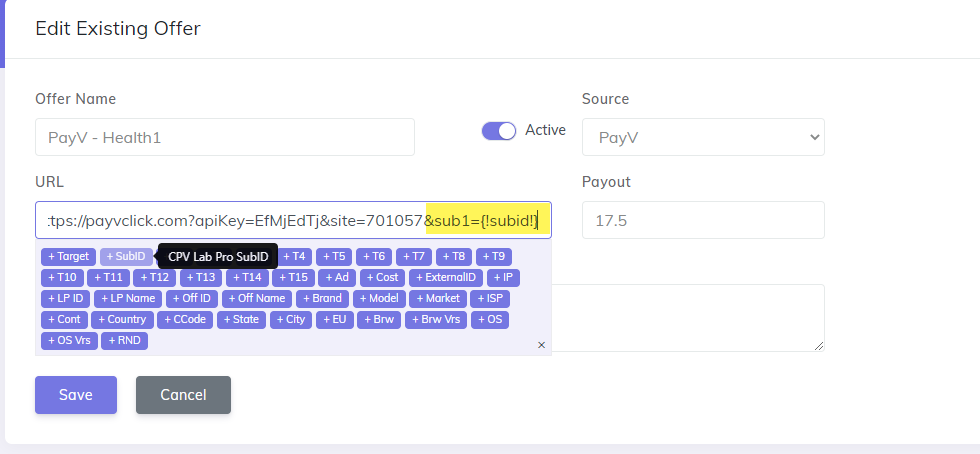Add the + Cost token

tap(382, 278)
